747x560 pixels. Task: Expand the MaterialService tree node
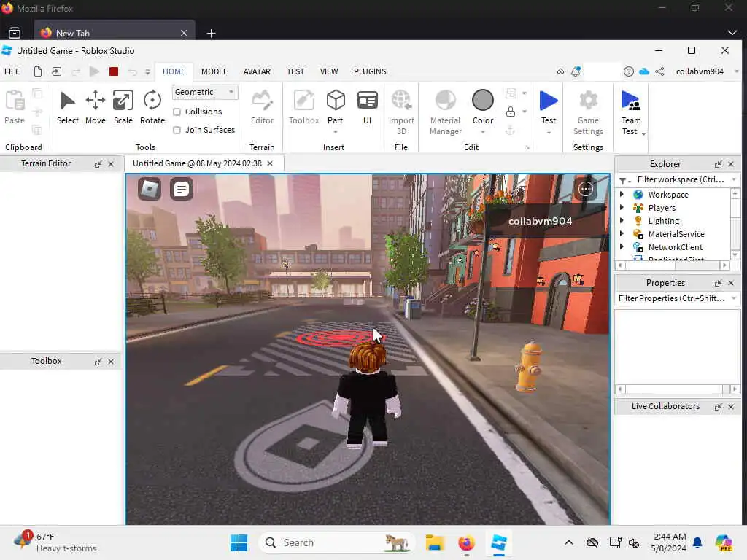click(622, 234)
